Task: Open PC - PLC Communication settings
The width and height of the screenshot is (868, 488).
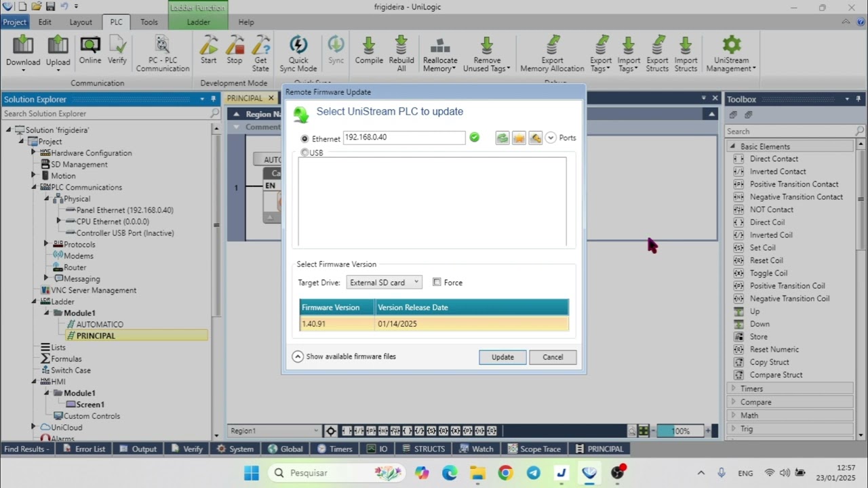Action: [x=163, y=54]
